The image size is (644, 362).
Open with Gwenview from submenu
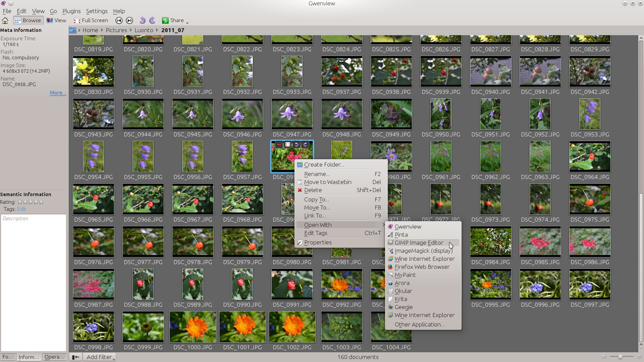click(423, 227)
